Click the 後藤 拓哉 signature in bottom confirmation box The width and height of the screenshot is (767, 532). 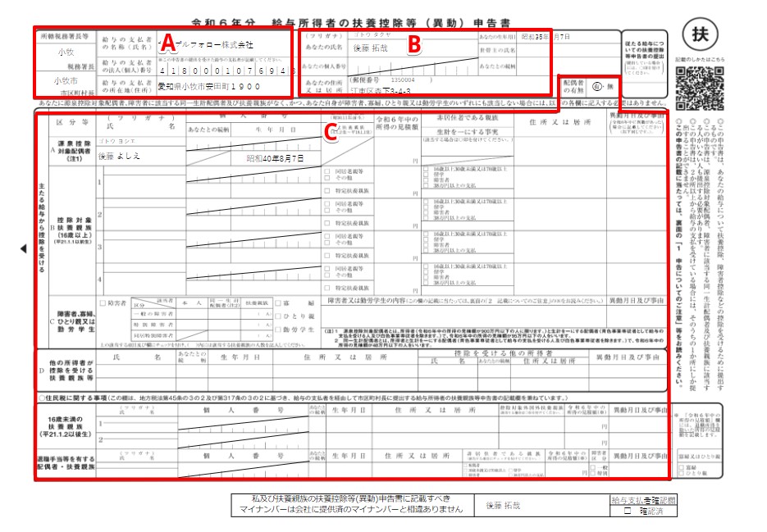(x=503, y=506)
